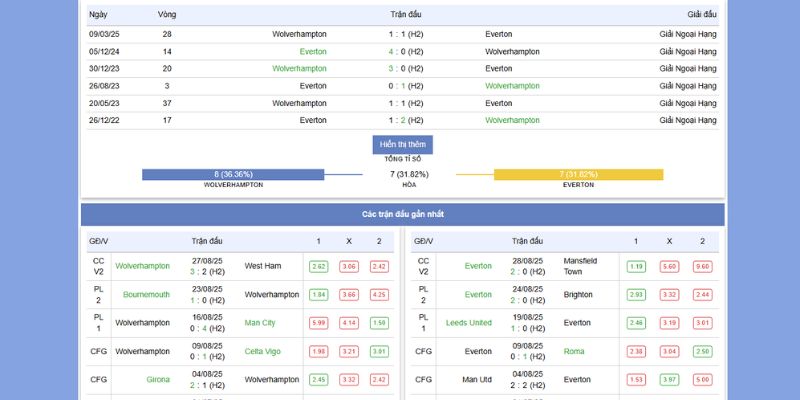Click the Celta Vigo team link
Screen dimensions: 800x400
pos(263,351)
